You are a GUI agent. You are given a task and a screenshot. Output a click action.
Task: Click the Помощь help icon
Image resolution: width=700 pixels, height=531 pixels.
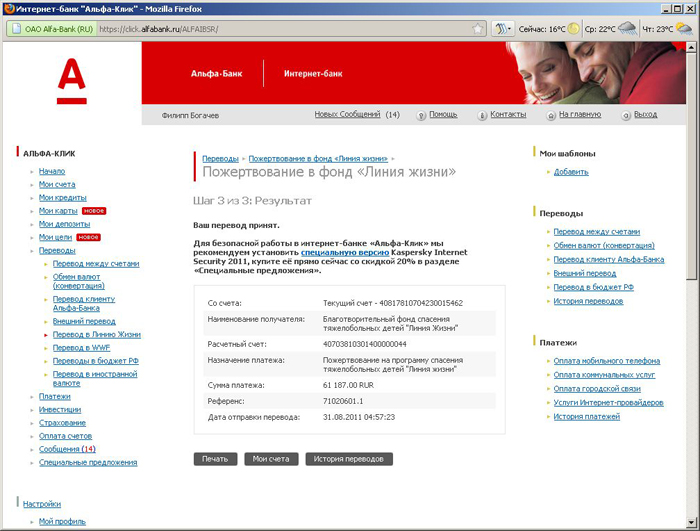(422, 115)
